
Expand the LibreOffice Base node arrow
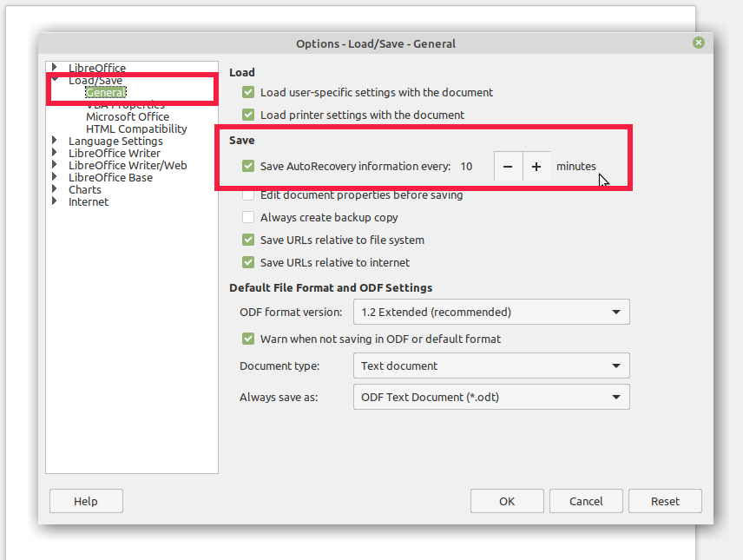coord(55,177)
